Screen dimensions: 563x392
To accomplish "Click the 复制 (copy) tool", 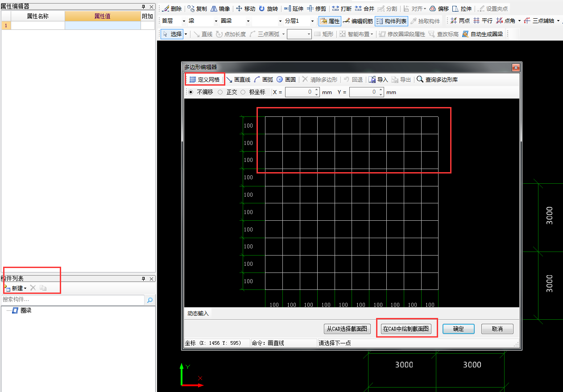I will pyautogui.click(x=197, y=8).
